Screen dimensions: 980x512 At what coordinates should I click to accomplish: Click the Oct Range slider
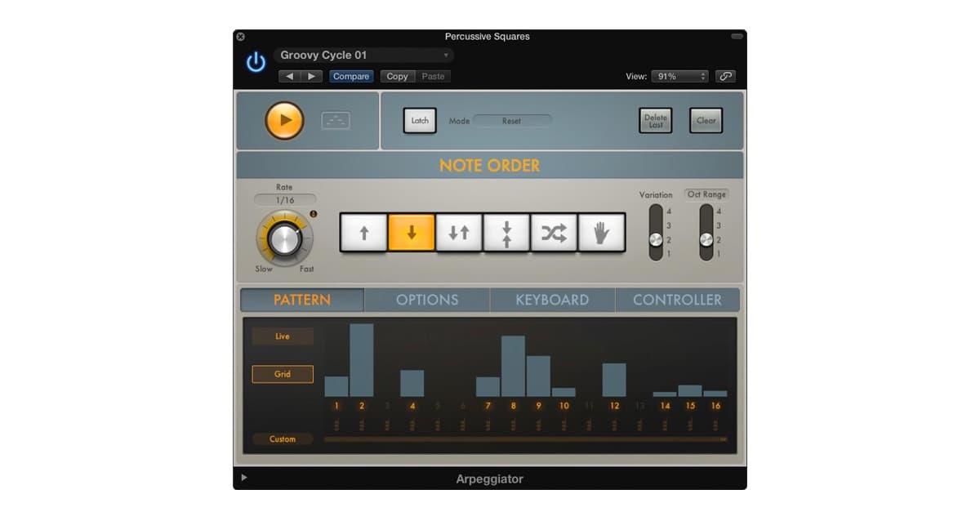point(706,233)
